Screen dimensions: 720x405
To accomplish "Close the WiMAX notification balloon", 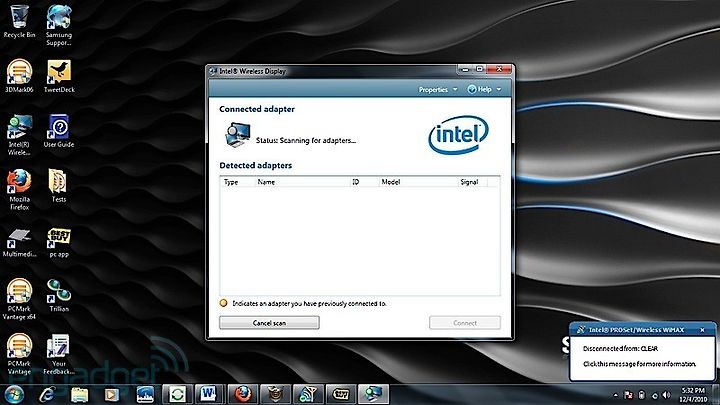I will tap(702, 330).
